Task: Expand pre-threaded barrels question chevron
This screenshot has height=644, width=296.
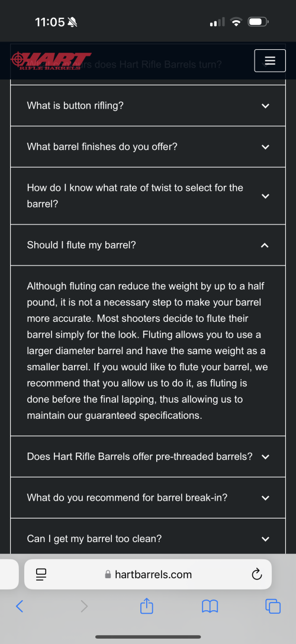Action: click(x=265, y=457)
